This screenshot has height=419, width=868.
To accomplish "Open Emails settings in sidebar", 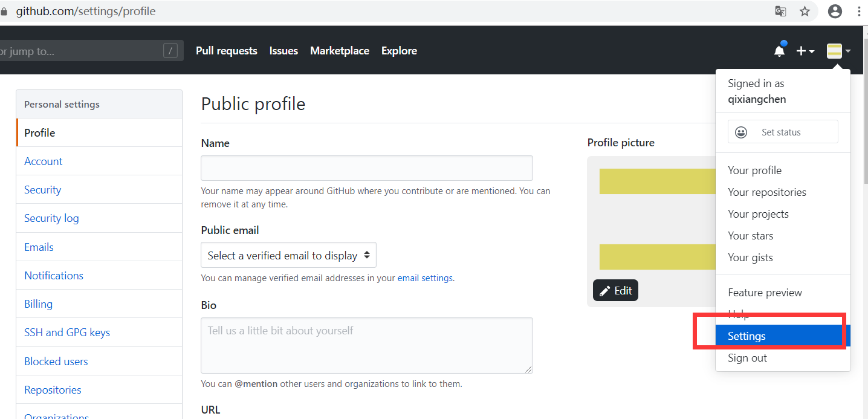I will pos(99,247).
